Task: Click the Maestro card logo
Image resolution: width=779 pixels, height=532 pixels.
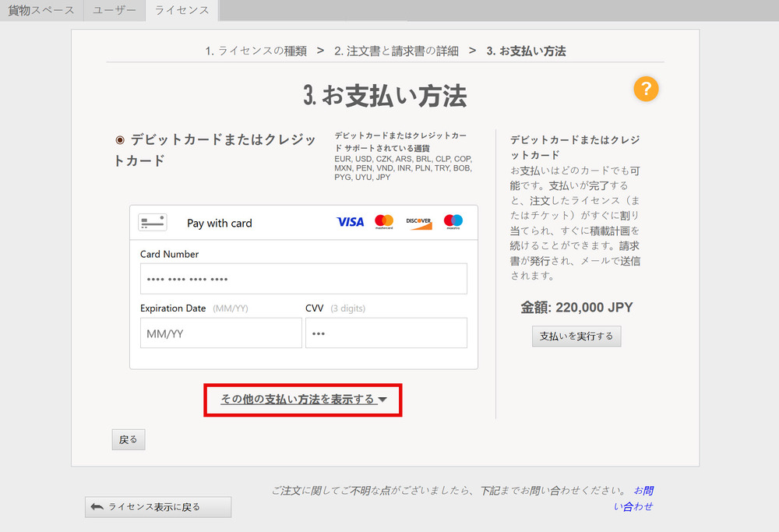Action: click(x=453, y=222)
